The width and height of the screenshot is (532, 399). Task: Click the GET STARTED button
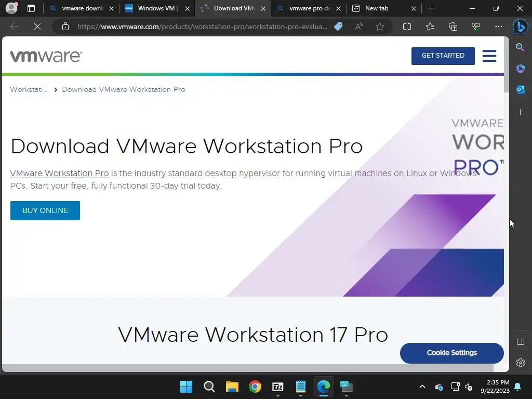point(443,56)
